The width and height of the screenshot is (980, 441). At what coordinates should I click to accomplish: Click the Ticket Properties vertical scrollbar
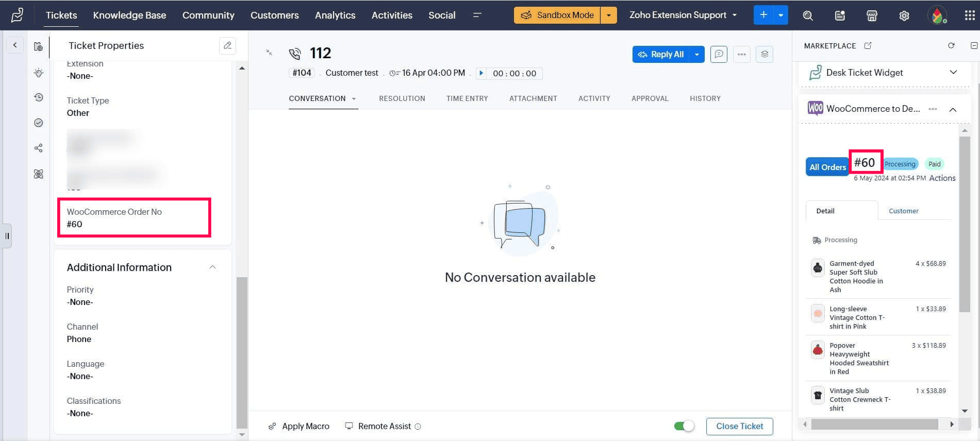click(x=242, y=350)
